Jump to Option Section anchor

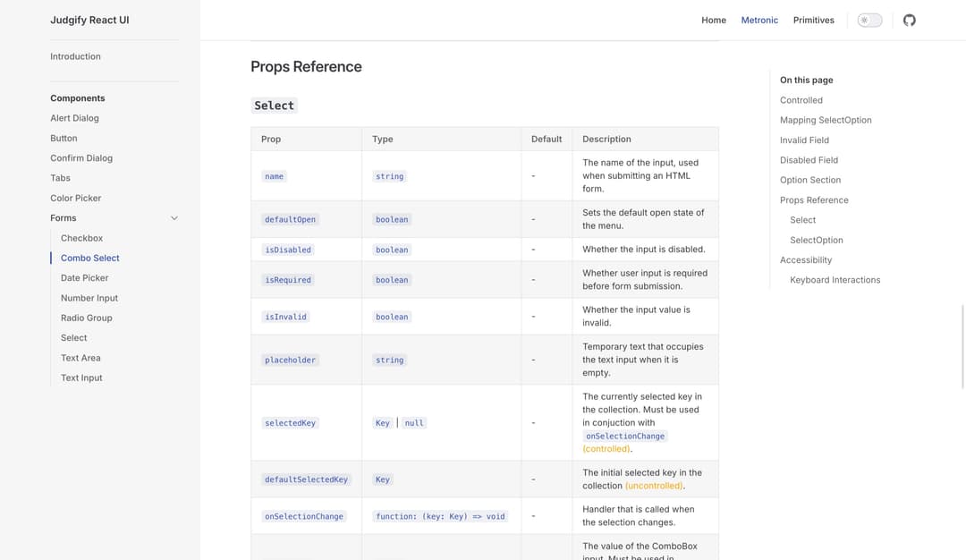pyautogui.click(x=810, y=180)
